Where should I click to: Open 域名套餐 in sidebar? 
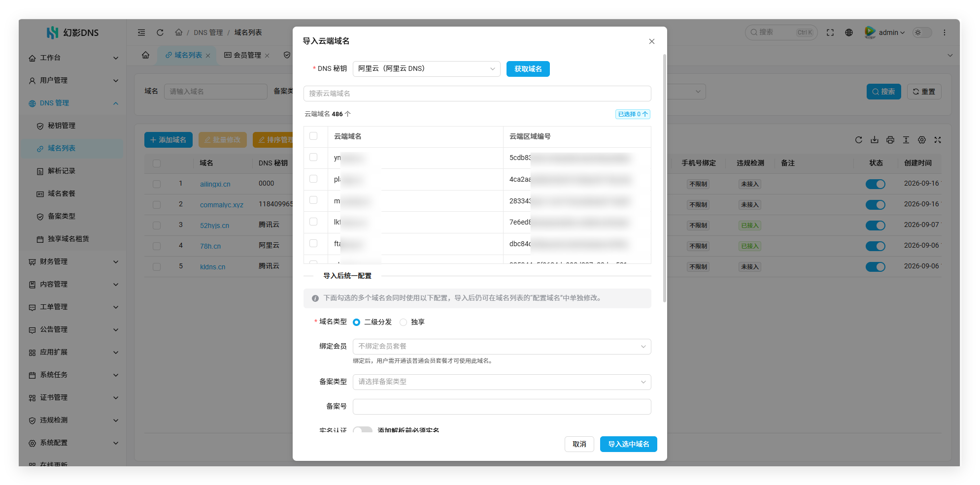coord(73,194)
